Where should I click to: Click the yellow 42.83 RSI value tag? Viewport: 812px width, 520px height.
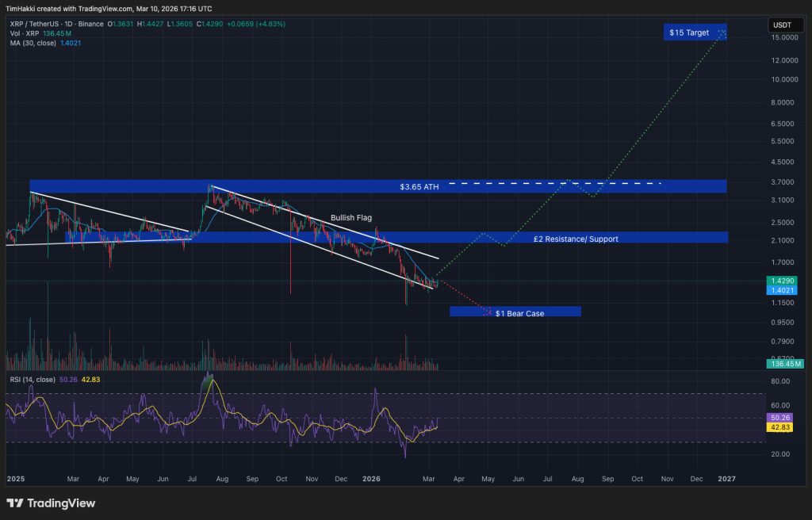click(781, 427)
